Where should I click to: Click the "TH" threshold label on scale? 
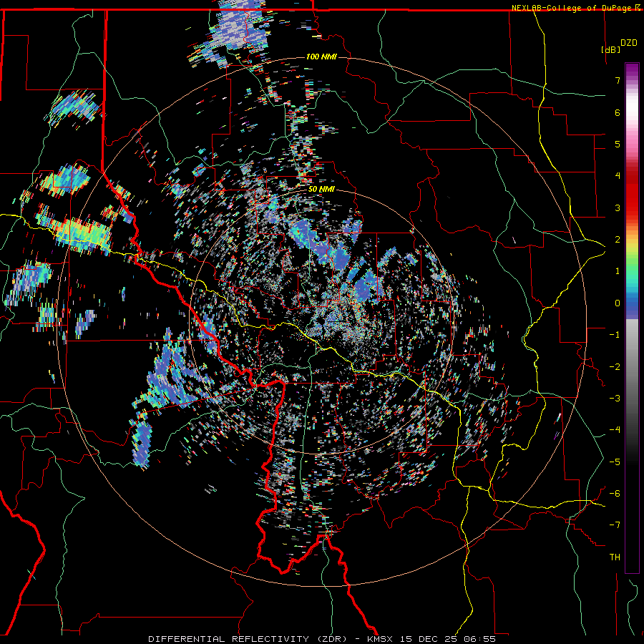[x=615, y=557]
